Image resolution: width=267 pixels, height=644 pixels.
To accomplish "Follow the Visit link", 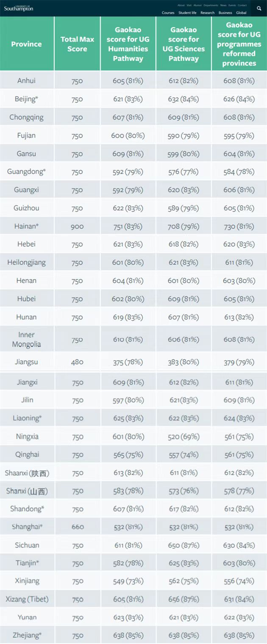I will (x=189, y=6).
